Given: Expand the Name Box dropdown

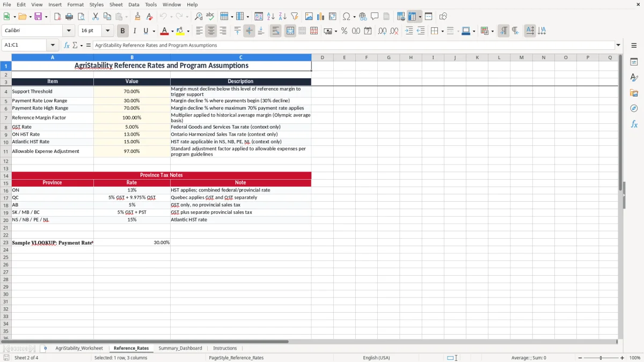Looking at the screenshot, I should point(53,45).
